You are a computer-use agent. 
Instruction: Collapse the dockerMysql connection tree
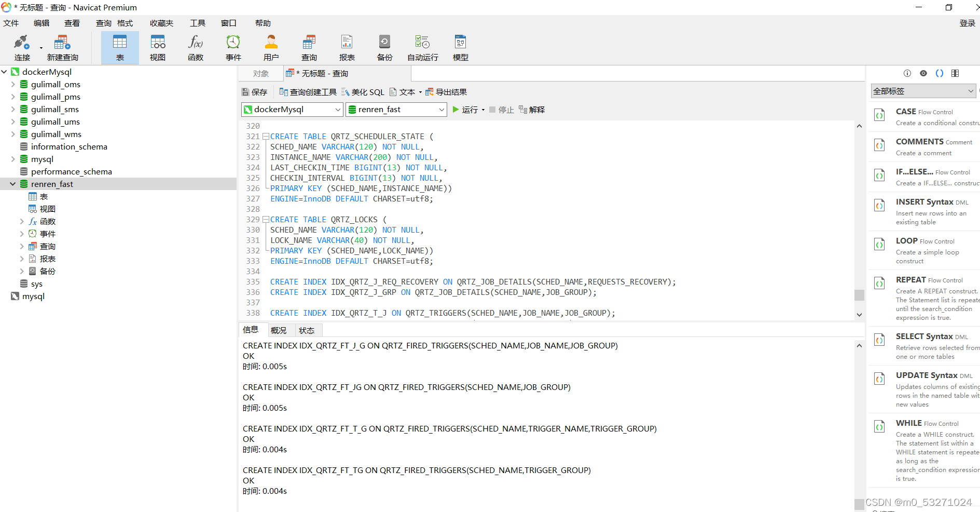pyautogui.click(x=4, y=72)
